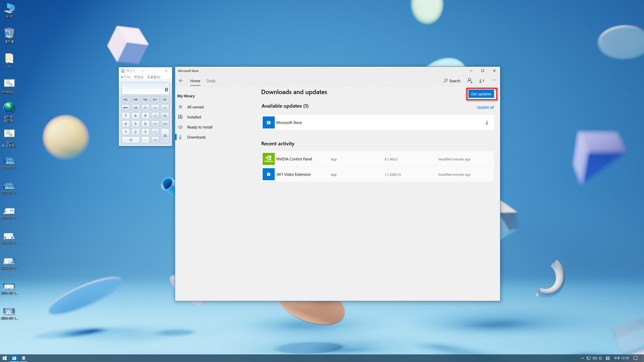Switch to the Home tab
The width and height of the screenshot is (644, 362).
click(195, 81)
